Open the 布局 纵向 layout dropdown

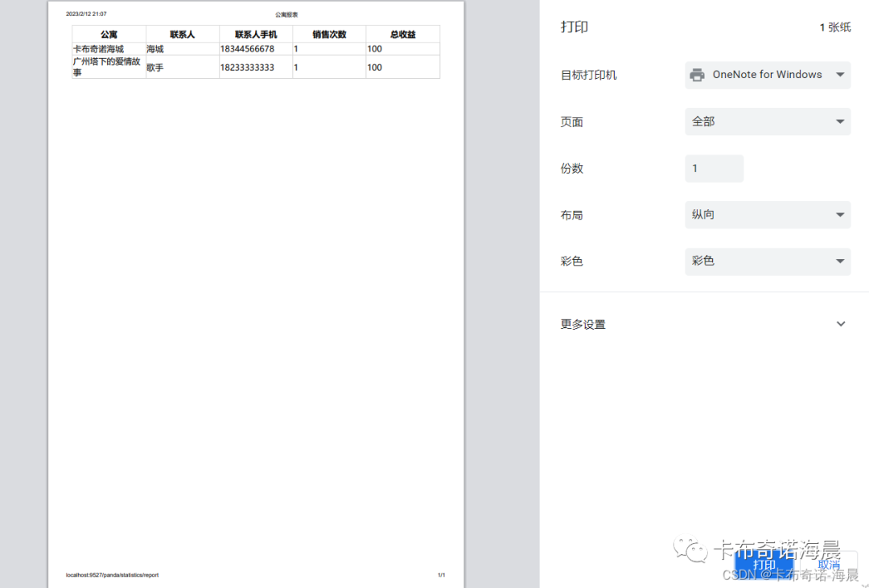click(x=768, y=215)
